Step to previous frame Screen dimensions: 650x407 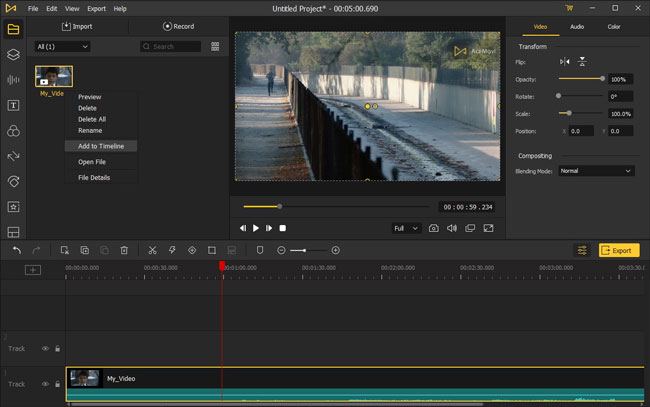(243, 228)
